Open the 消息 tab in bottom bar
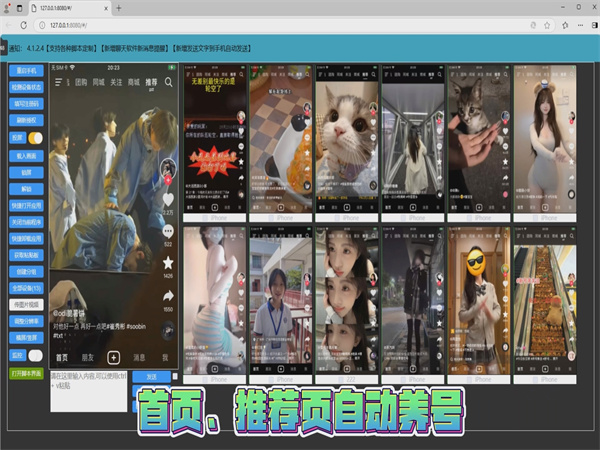600x450 pixels. [140, 357]
